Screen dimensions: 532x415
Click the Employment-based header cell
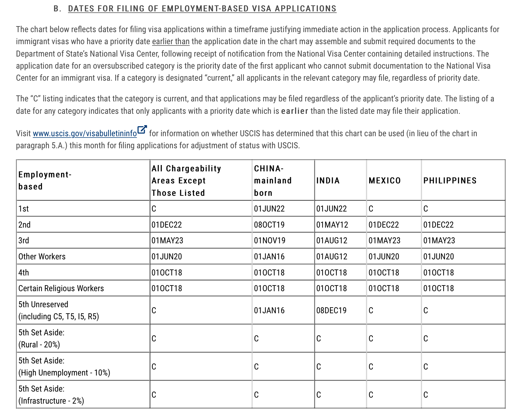coord(45,181)
